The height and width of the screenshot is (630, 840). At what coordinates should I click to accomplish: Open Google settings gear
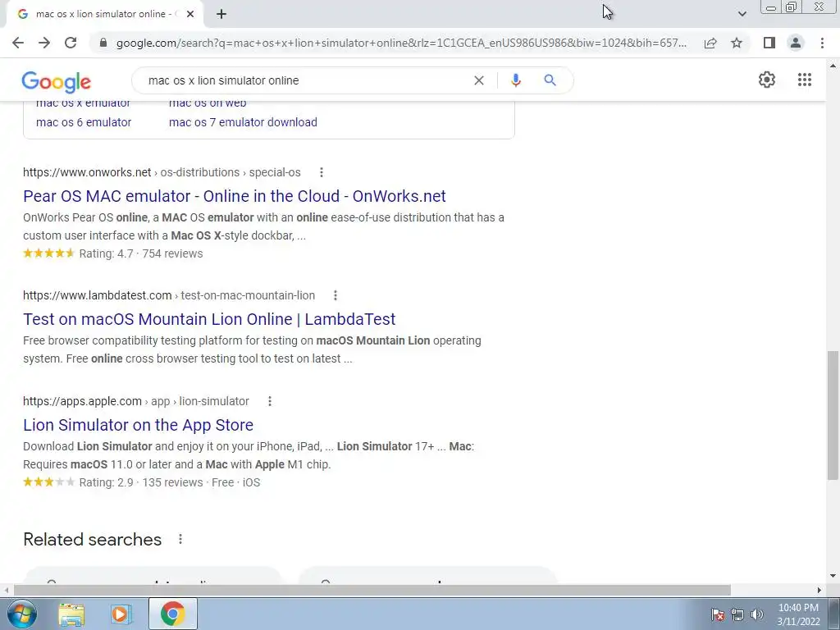[x=767, y=80]
